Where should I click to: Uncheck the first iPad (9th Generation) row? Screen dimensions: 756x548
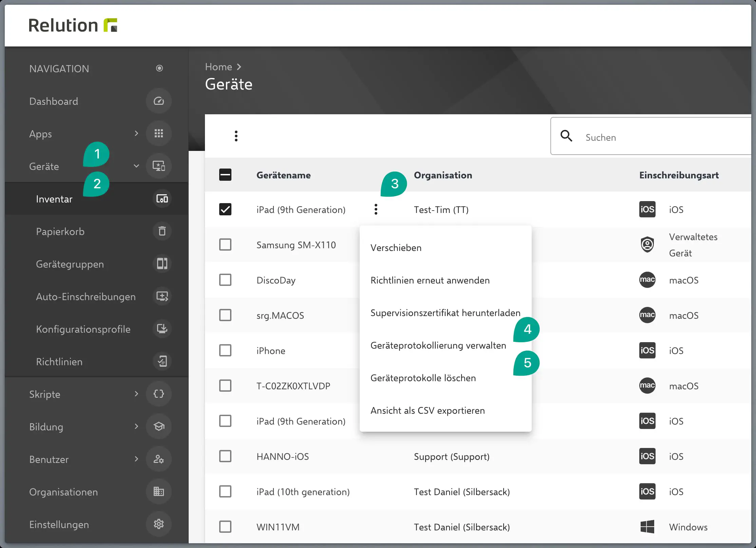pyautogui.click(x=225, y=210)
